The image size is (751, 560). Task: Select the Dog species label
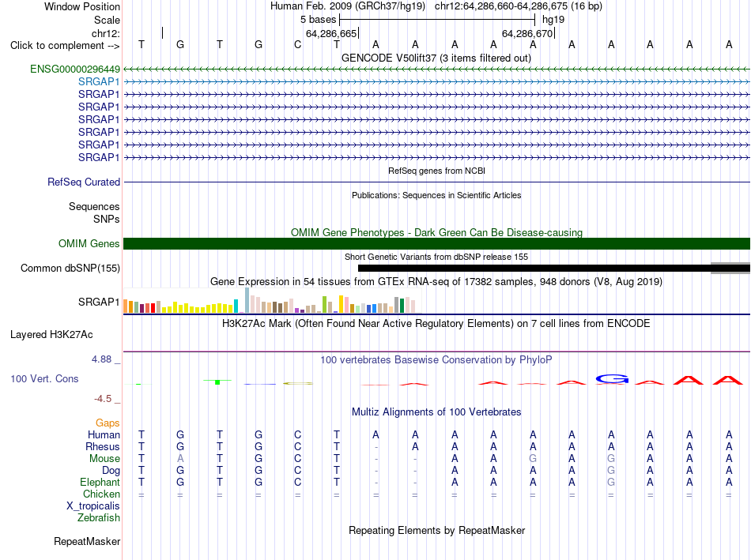[x=111, y=471]
